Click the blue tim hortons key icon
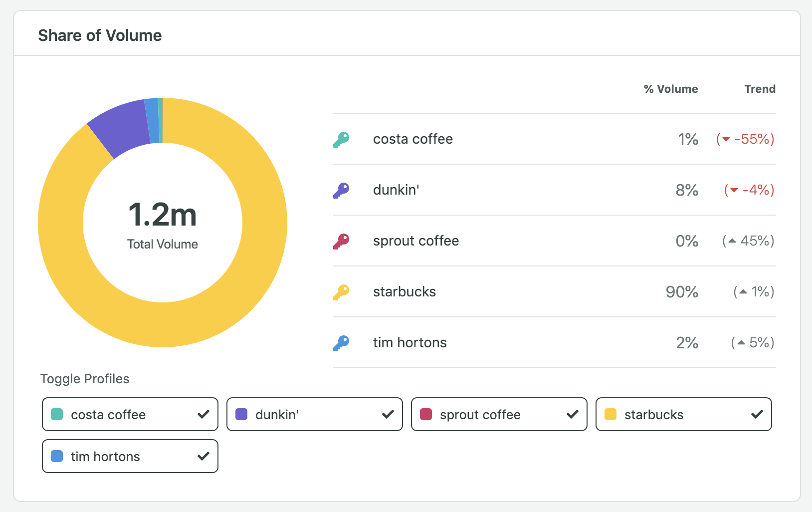The image size is (812, 512). 341,343
